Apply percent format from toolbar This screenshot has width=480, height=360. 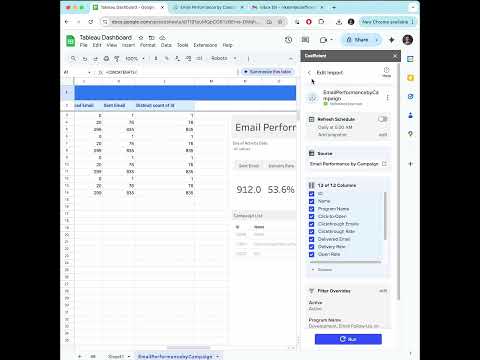(167, 58)
